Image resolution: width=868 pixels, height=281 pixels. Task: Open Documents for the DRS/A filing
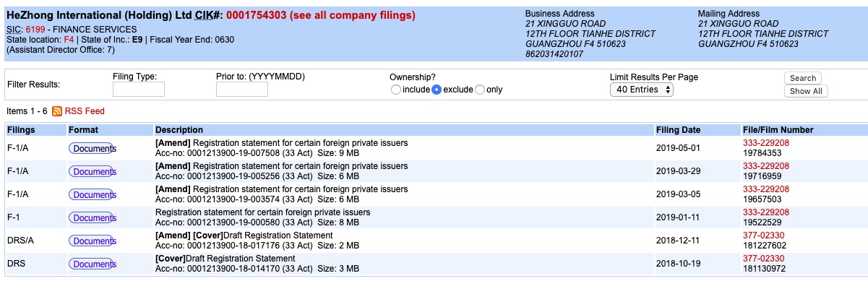[x=93, y=241]
